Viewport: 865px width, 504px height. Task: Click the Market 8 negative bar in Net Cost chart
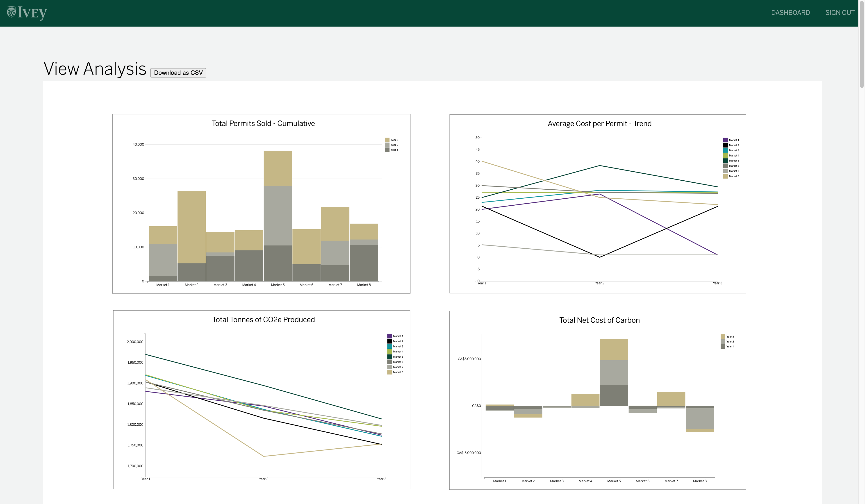(x=700, y=419)
